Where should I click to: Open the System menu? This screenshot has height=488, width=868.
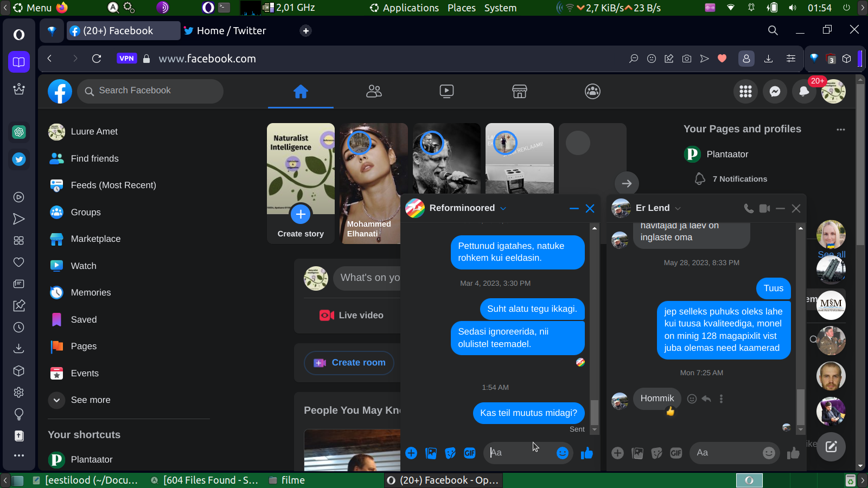[x=500, y=8]
